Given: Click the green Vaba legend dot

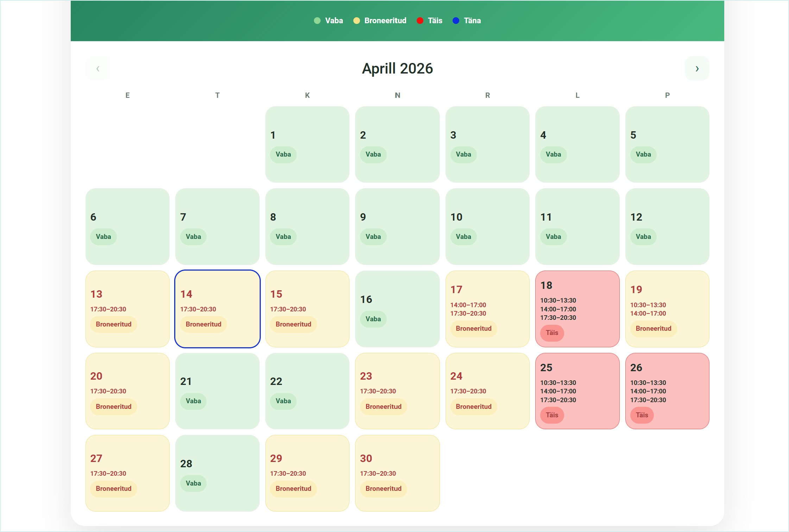Looking at the screenshot, I should pyautogui.click(x=317, y=21).
